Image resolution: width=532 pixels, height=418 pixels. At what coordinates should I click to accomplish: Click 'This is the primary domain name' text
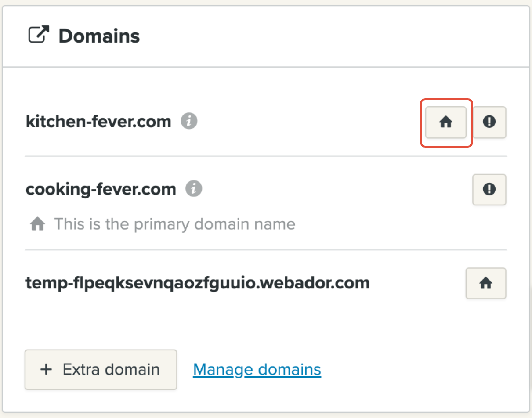point(174,224)
